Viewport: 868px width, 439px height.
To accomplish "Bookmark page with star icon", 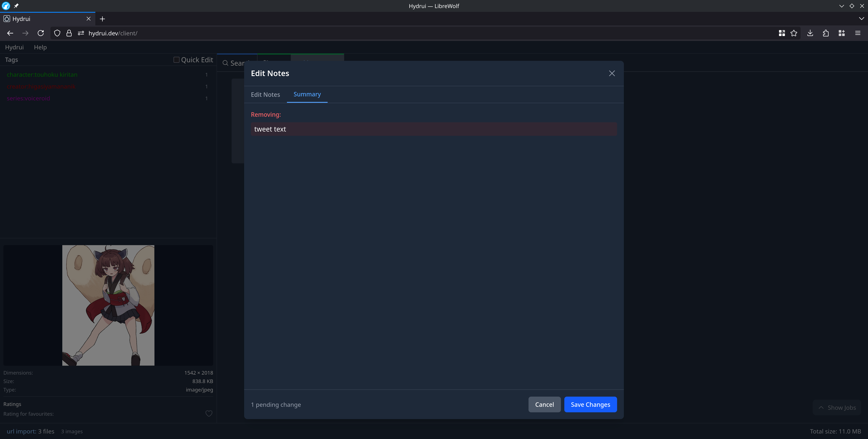I will coord(794,33).
